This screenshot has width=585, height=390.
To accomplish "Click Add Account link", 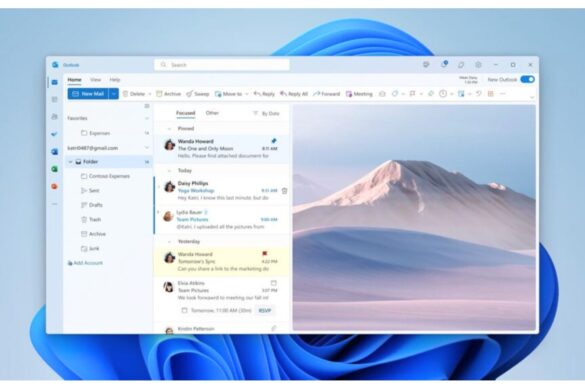I will tap(85, 263).
